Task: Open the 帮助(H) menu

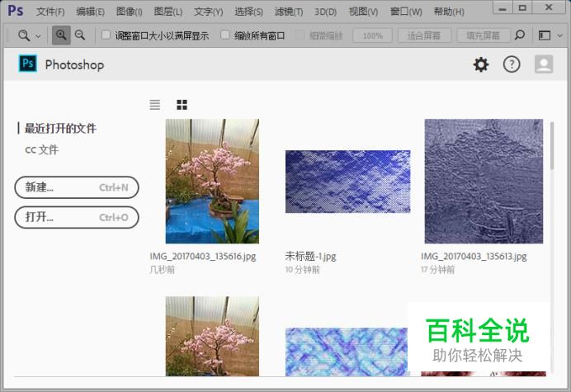Action: 449,12
